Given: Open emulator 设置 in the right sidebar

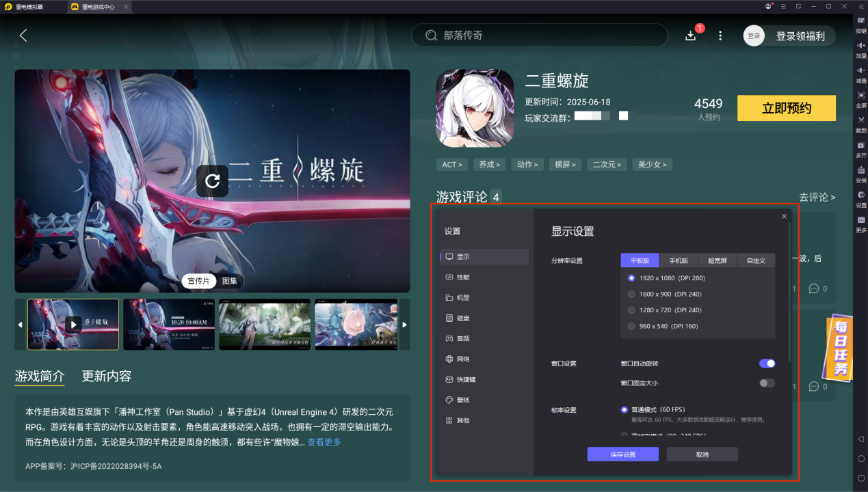Looking at the screenshot, I should coord(861,199).
